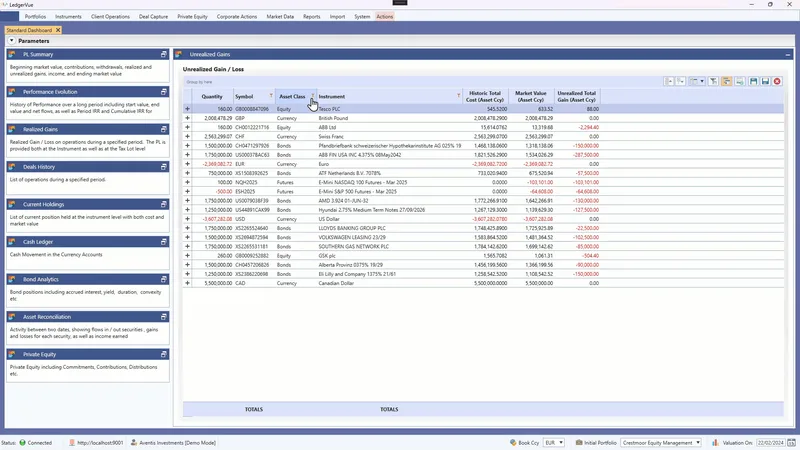The image size is (800, 450).
Task: Sort by Historic Total Cost column header
Action: tap(485, 96)
